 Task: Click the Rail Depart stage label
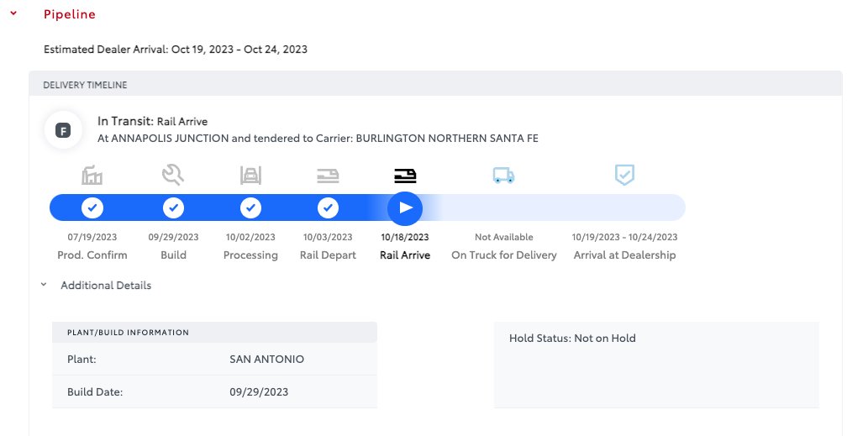(328, 255)
